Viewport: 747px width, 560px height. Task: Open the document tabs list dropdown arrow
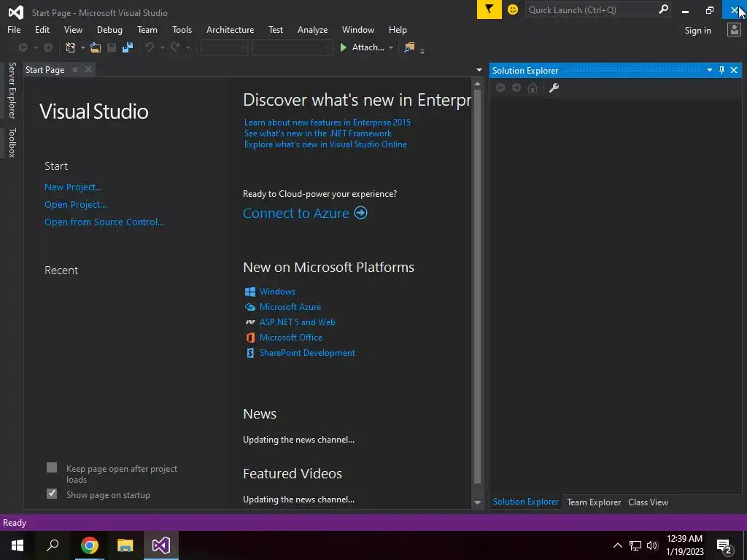pyautogui.click(x=479, y=70)
